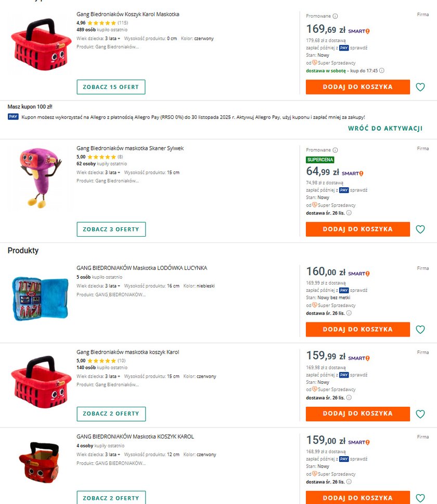
Task: Expand Wiek dziecka on LODÓWKA LUCYNKA listing
Action: [119, 286]
